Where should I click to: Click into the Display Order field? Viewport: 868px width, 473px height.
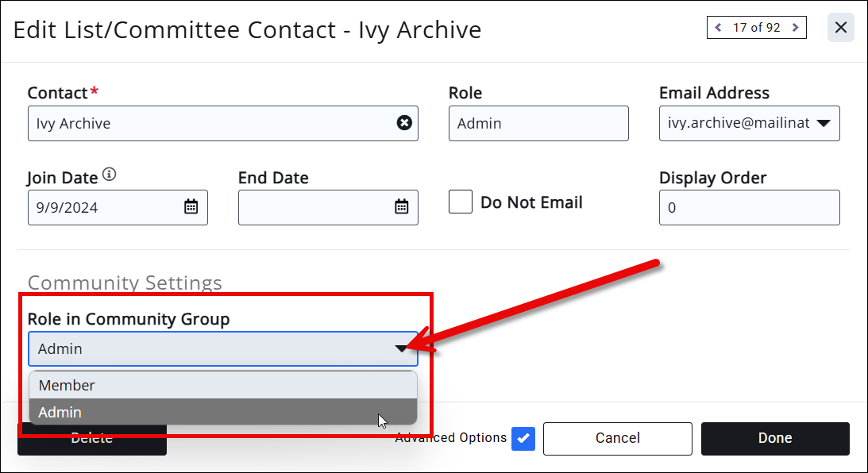748,207
